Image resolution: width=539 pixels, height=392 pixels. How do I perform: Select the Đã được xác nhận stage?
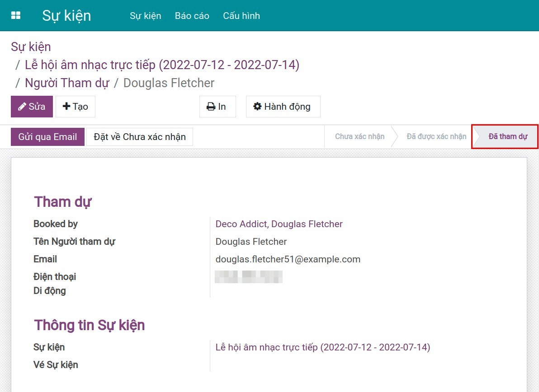click(436, 137)
